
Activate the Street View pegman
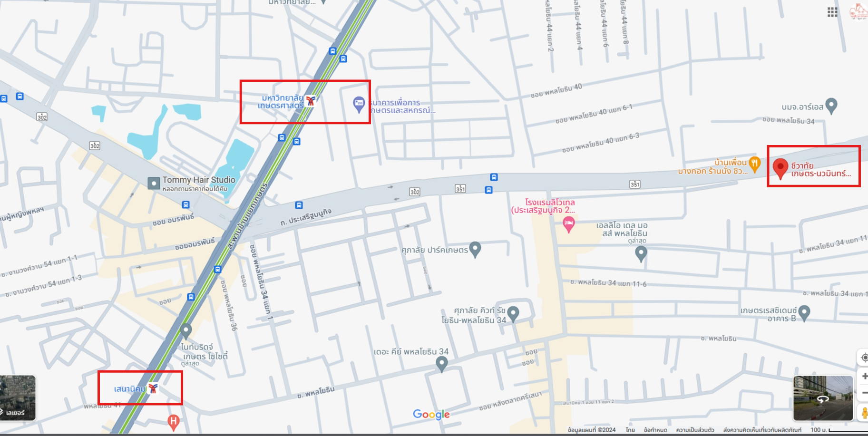(x=864, y=413)
